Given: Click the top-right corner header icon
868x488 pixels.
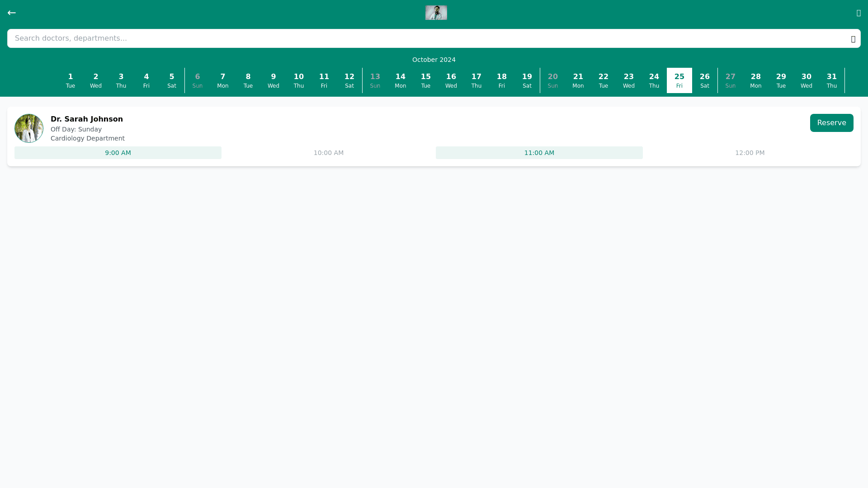Looking at the screenshot, I should click(859, 13).
